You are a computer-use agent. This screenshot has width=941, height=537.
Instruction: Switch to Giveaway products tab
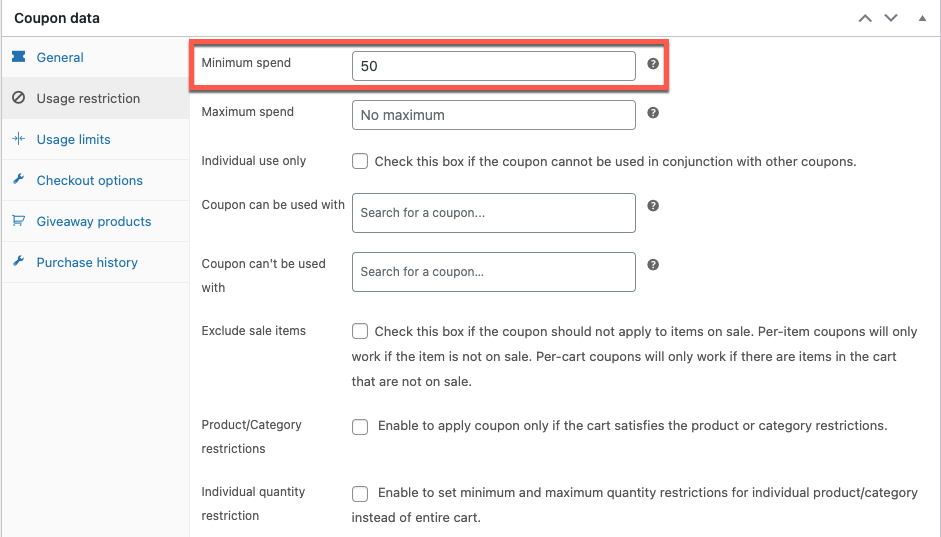pyautogui.click(x=95, y=221)
